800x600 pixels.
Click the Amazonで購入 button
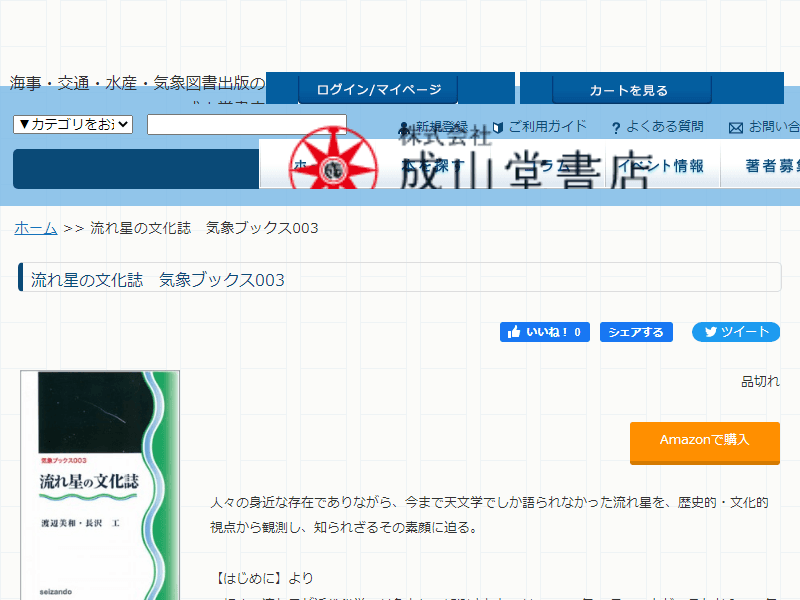(x=705, y=443)
